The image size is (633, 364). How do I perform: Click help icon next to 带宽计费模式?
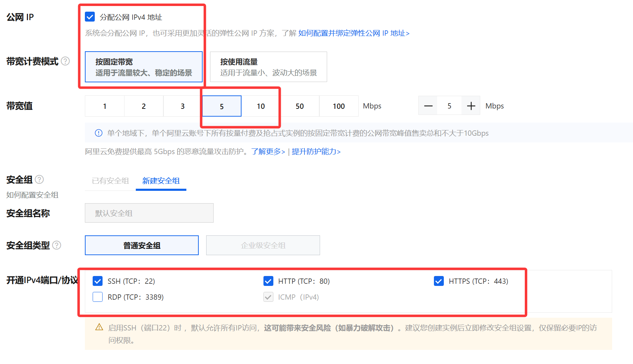click(65, 61)
